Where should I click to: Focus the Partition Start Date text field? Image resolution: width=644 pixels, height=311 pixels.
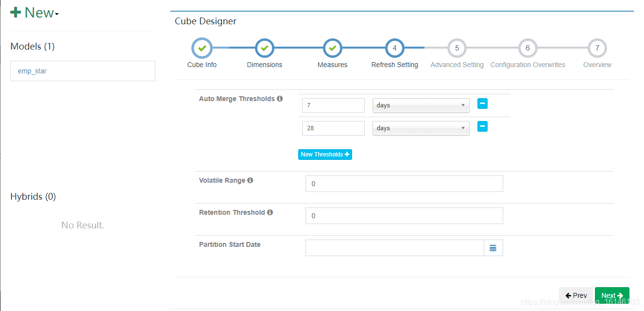pyautogui.click(x=395, y=248)
